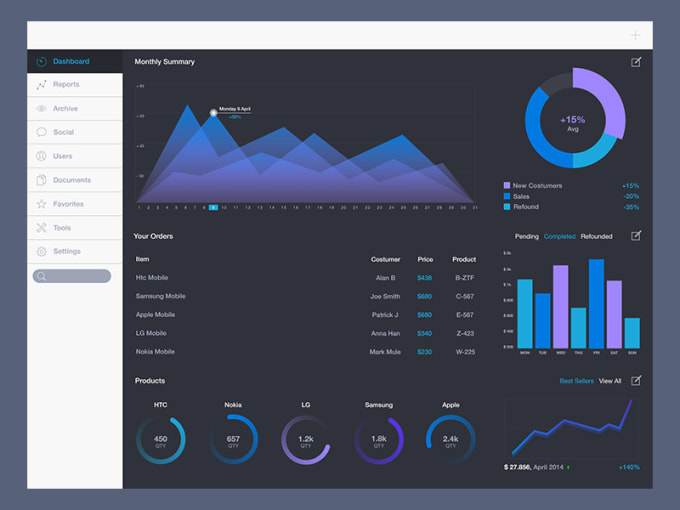This screenshot has height=510, width=680.
Task: Click the plus icon in top bar
Action: pyautogui.click(x=635, y=35)
